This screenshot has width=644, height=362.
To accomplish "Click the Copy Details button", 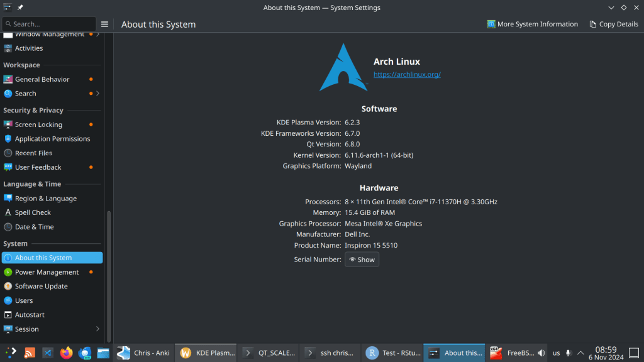I will (x=614, y=24).
